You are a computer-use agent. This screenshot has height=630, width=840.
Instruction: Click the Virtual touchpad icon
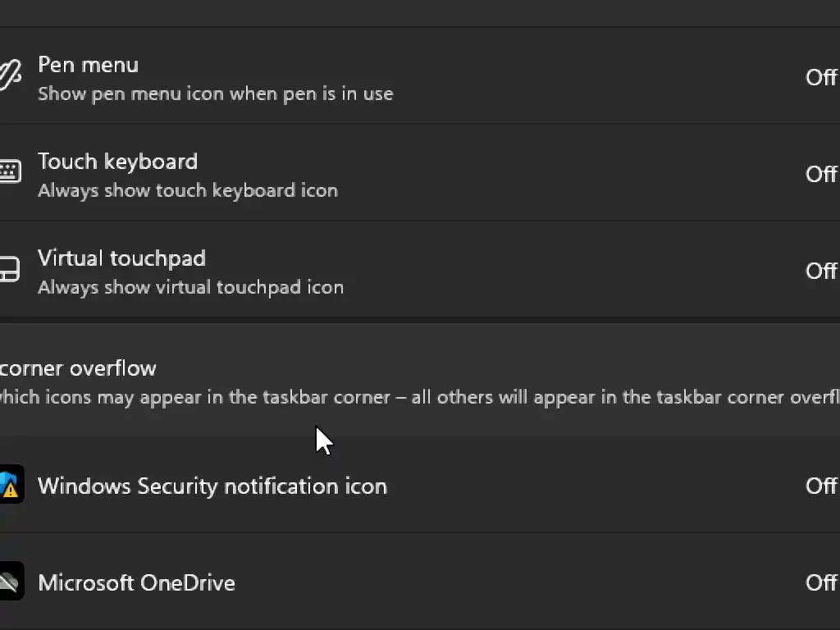tap(9, 270)
